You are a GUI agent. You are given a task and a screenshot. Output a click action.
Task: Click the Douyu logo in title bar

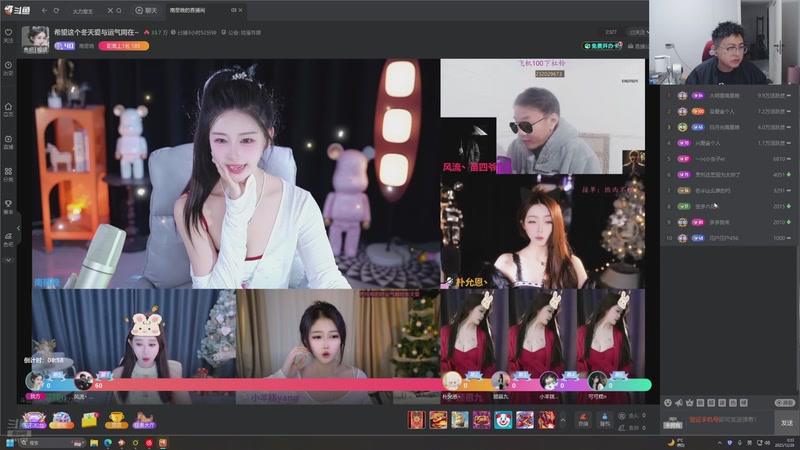pyautogui.click(x=17, y=10)
